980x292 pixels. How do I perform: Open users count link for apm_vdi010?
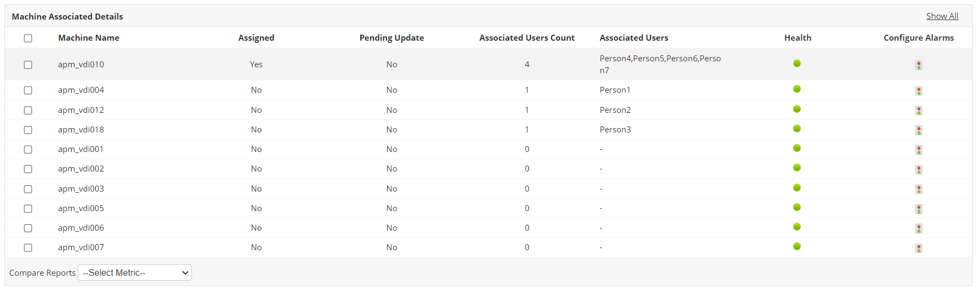pyautogui.click(x=527, y=65)
